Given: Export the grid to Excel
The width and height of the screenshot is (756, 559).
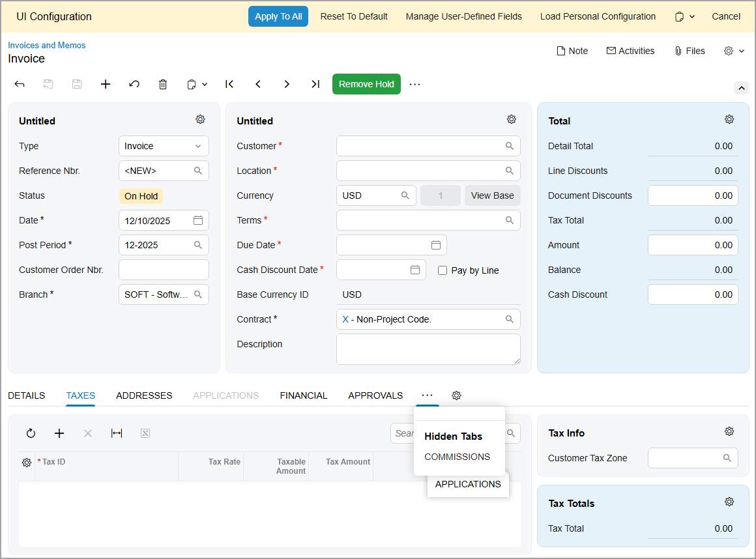Looking at the screenshot, I should (x=145, y=433).
